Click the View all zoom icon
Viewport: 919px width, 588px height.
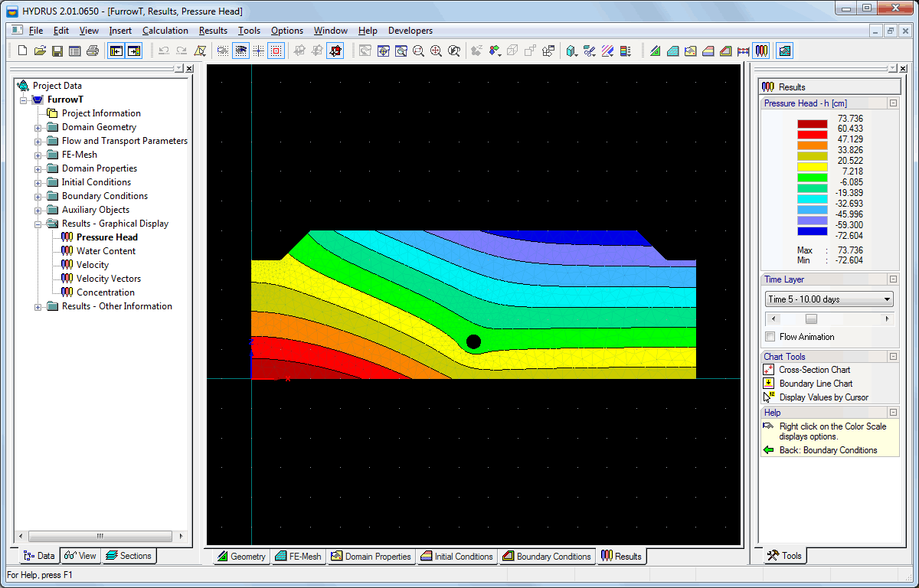click(x=454, y=51)
